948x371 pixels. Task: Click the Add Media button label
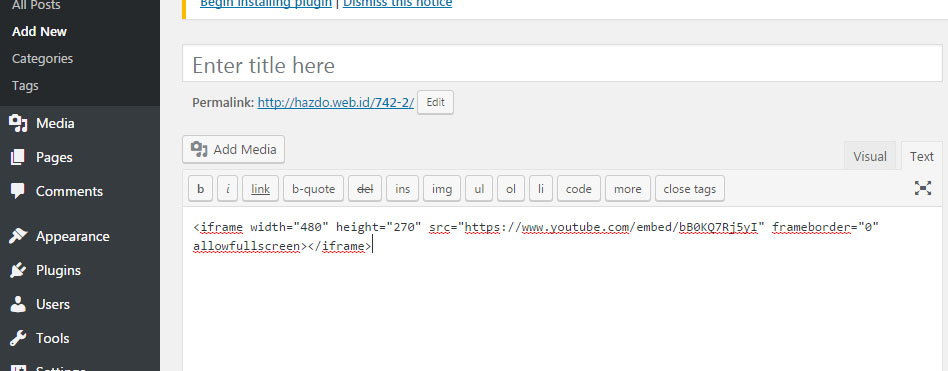245,149
